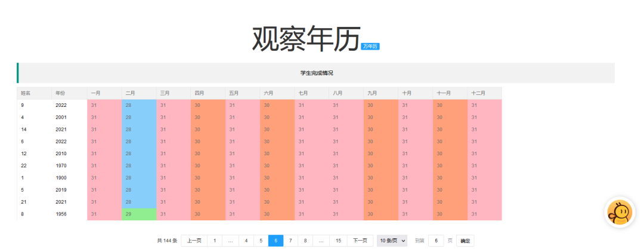Click the 姓名 column header

pyautogui.click(x=26, y=93)
